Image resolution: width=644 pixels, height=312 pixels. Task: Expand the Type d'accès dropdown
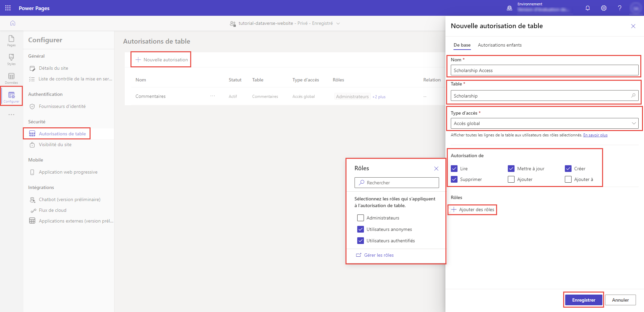coord(544,123)
